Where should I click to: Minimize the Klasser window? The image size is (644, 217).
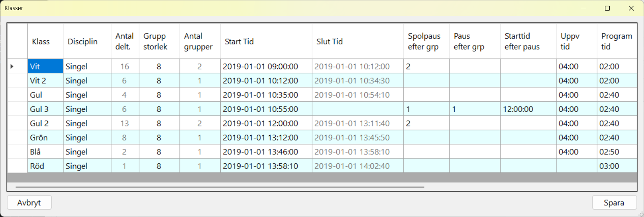click(x=583, y=8)
